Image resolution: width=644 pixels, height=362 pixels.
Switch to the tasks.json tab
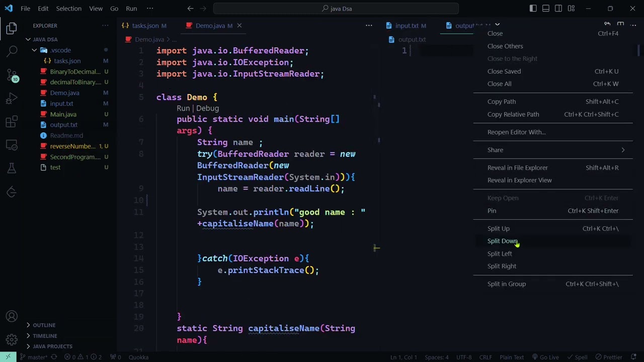coord(145,26)
